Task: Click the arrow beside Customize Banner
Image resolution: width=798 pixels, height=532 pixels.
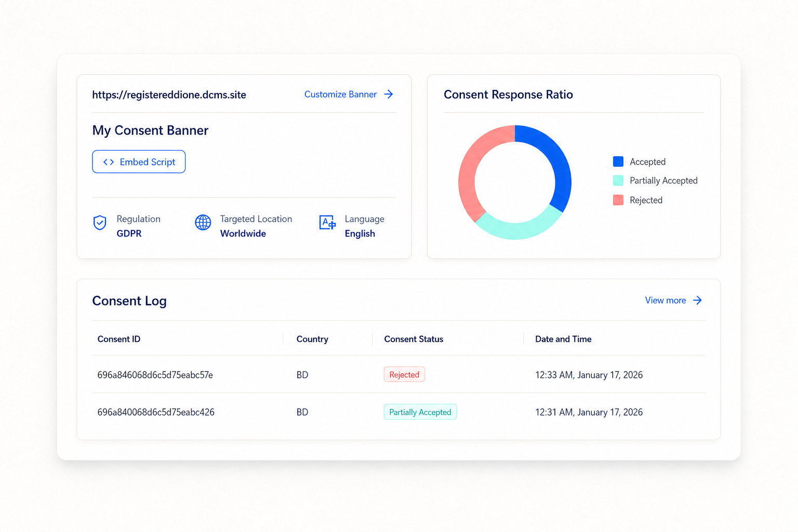Action: [x=389, y=94]
